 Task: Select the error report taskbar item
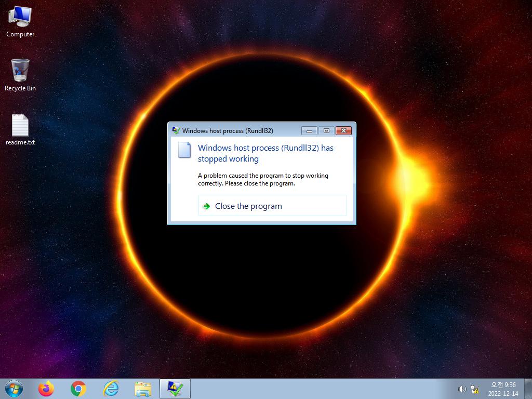point(175,389)
